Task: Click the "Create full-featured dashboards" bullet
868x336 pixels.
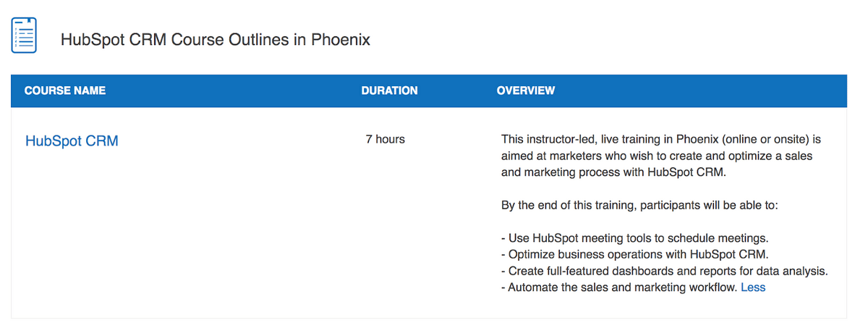Action: (x=664, y=271)
